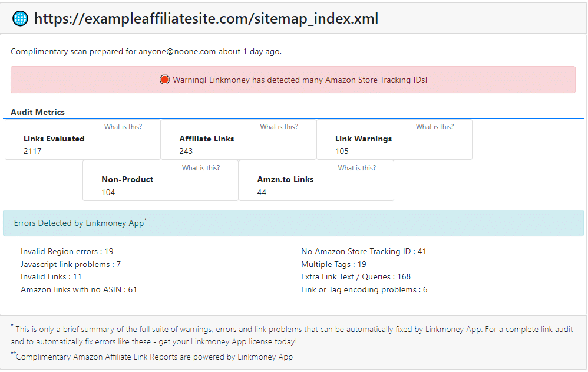Click 'Invalid Region errors : 19' line
This screenshot has height=372, width=588.
coord(67,252)
